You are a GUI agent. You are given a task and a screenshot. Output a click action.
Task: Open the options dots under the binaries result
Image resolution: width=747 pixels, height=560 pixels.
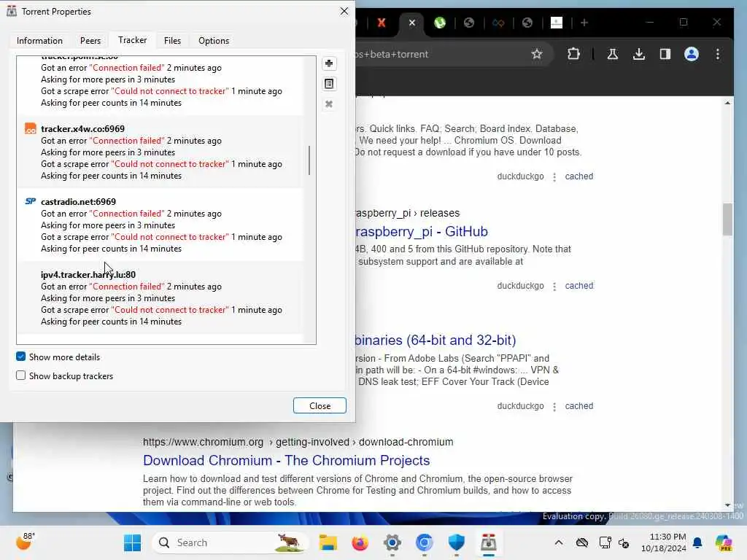tap(554, 407)
